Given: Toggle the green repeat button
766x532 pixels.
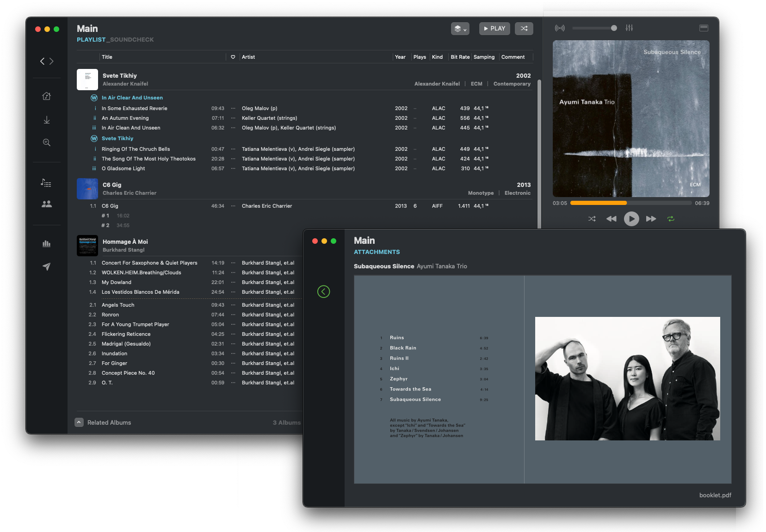Looking at the screenshot, I should pyautogui.click(x=671, y=219).
